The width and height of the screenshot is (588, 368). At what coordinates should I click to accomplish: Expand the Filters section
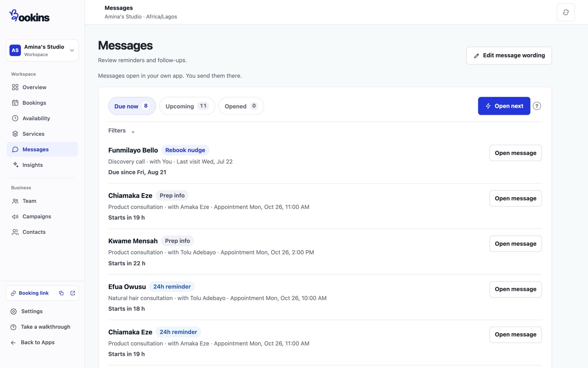(x=122, y=131)
